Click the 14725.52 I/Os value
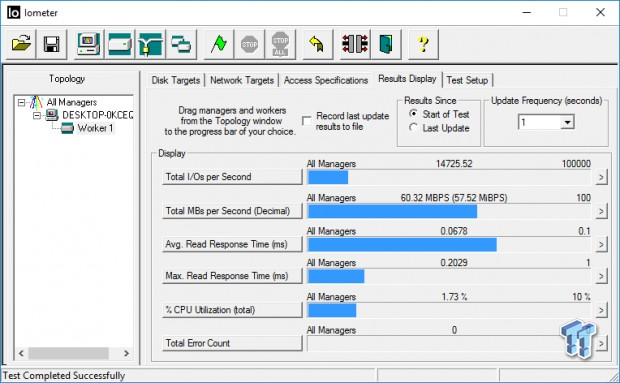 454,164
